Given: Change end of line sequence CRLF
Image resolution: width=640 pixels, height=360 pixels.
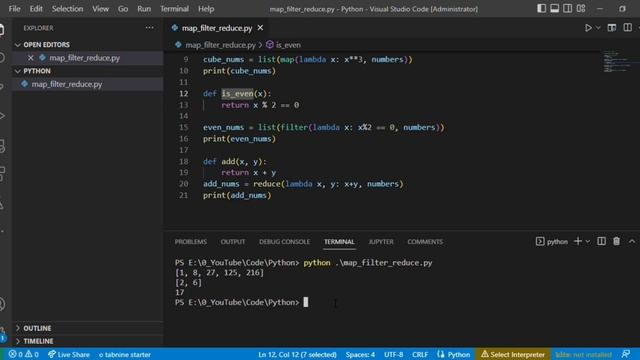Looking at the screenshot, I should pos(420,354).
